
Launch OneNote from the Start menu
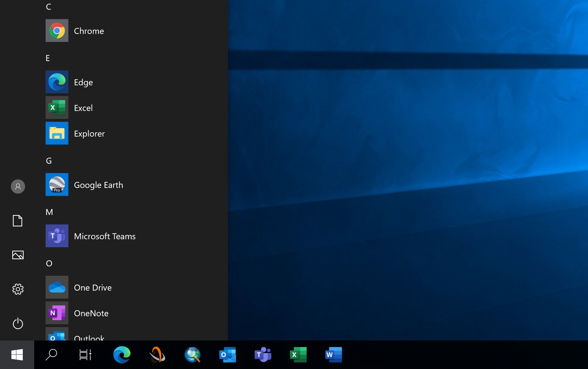(x=91, y=313)
